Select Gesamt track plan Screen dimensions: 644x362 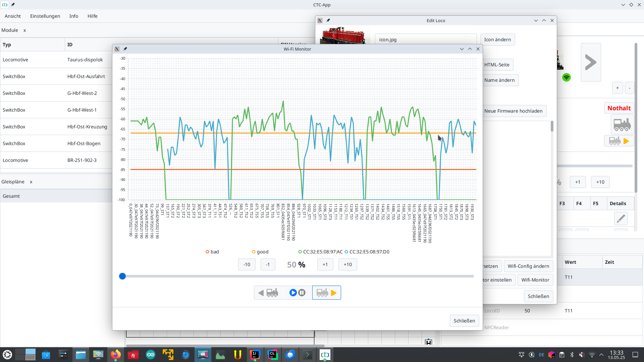(56, 196)
